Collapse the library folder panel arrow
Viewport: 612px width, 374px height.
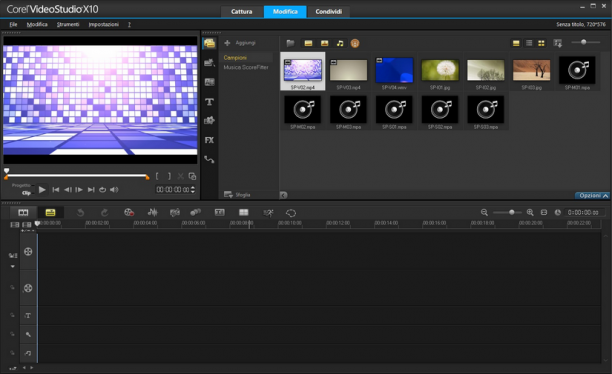click(284, 195)
